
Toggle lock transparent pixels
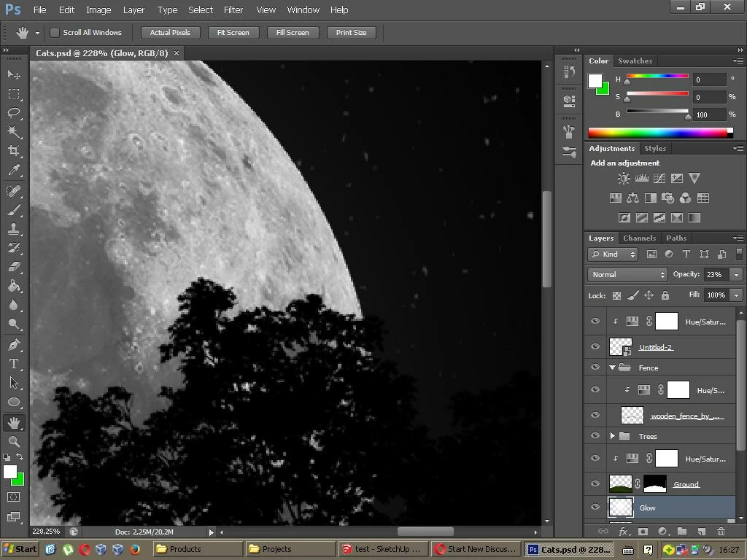coord(616,296)
